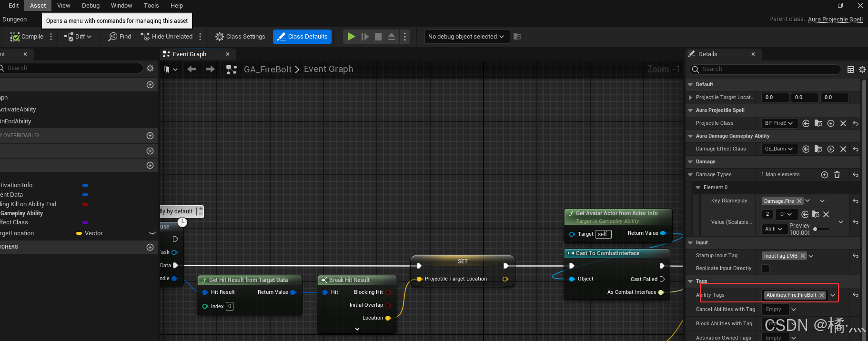The image size is (868, 341).
Task: Open Startup Input Tag dropdown arrow
Action: pos(811,256)
